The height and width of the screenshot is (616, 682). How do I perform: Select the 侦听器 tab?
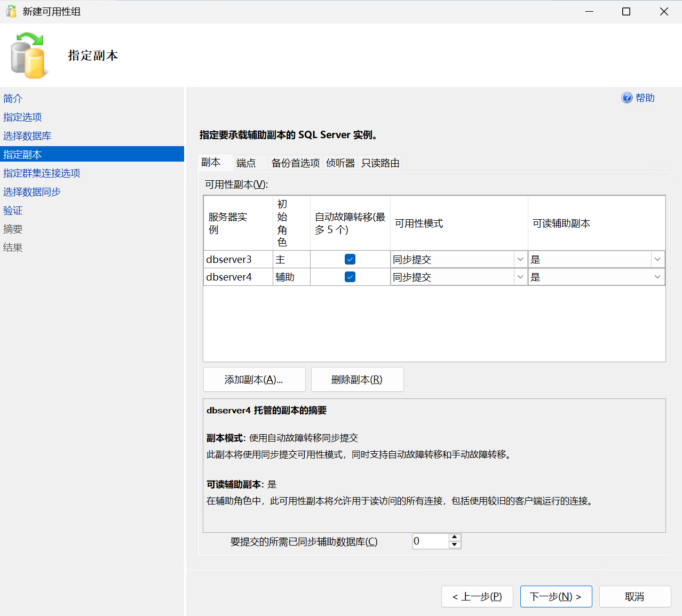click(340, 163)
